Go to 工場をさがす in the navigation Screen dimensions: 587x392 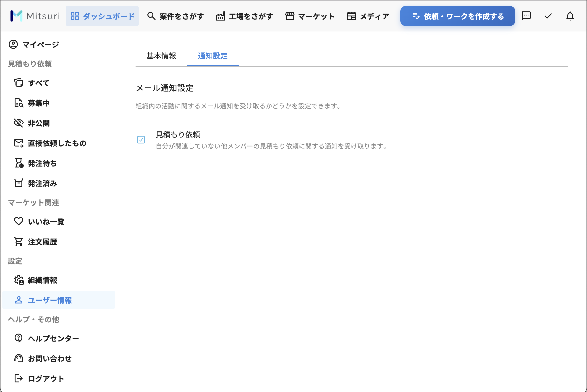[x=244, y=16]
